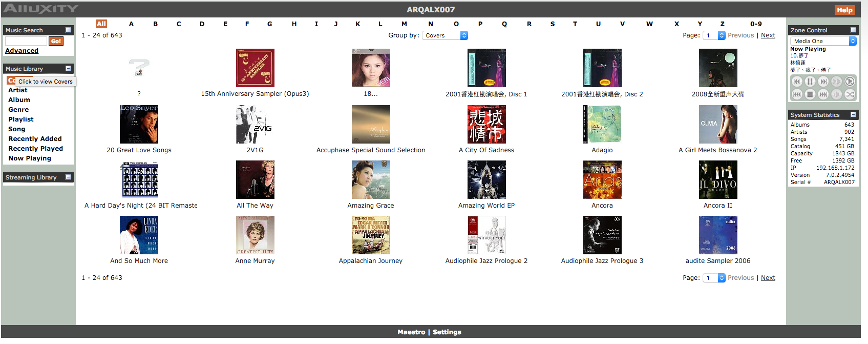Pause the currently playing track
Image resolution: width=868 pixels, height=344 pixels.
click(810, 82)
